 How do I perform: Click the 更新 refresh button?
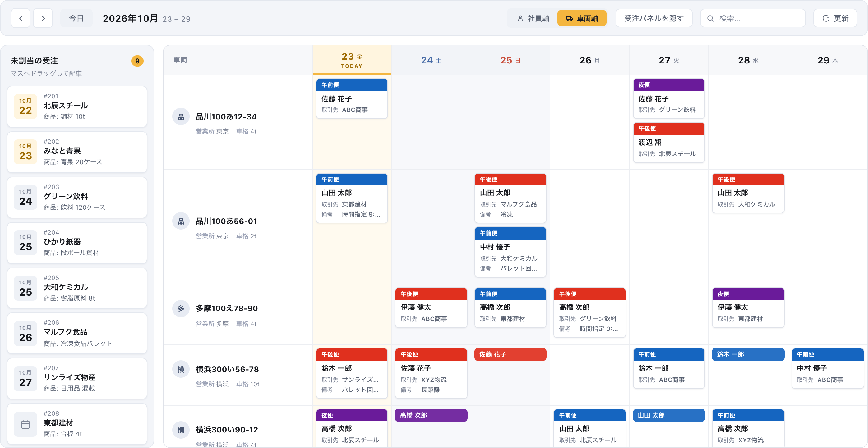coord(835,18)
